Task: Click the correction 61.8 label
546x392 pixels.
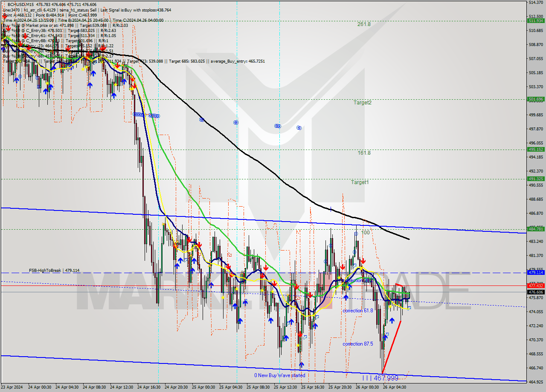Action: (357, 311)
